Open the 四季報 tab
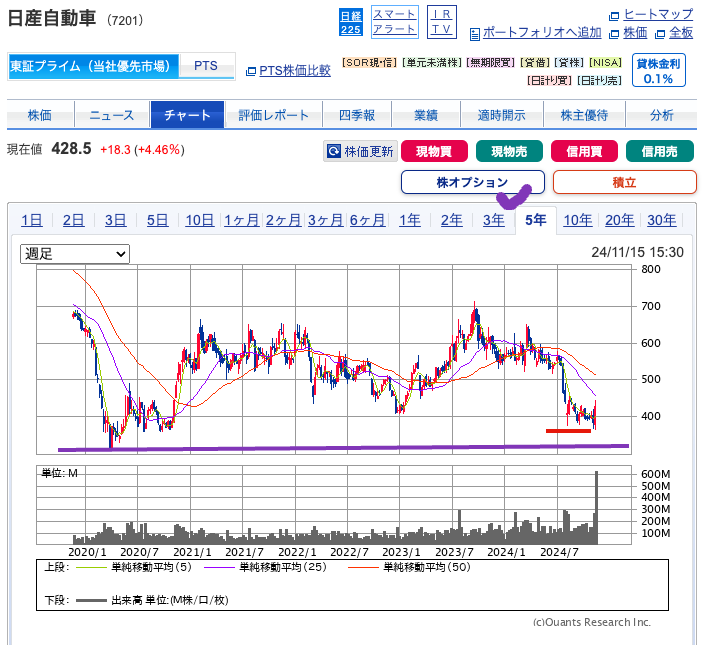This screenshot has width=705, height=645. 357,115
